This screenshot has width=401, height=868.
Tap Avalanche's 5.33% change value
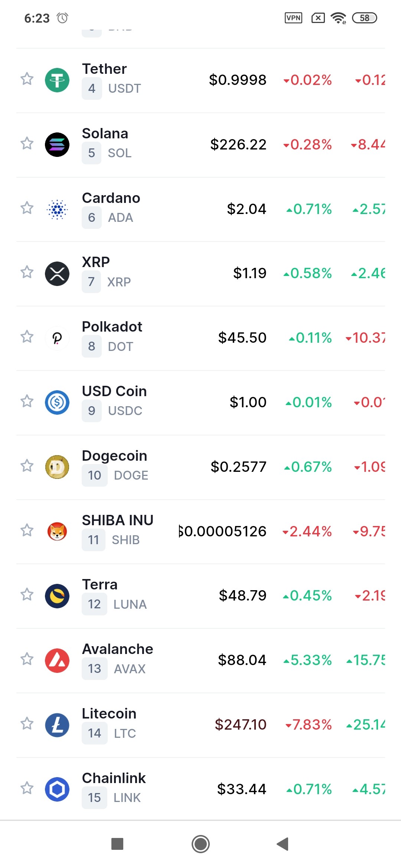point(308,660)
